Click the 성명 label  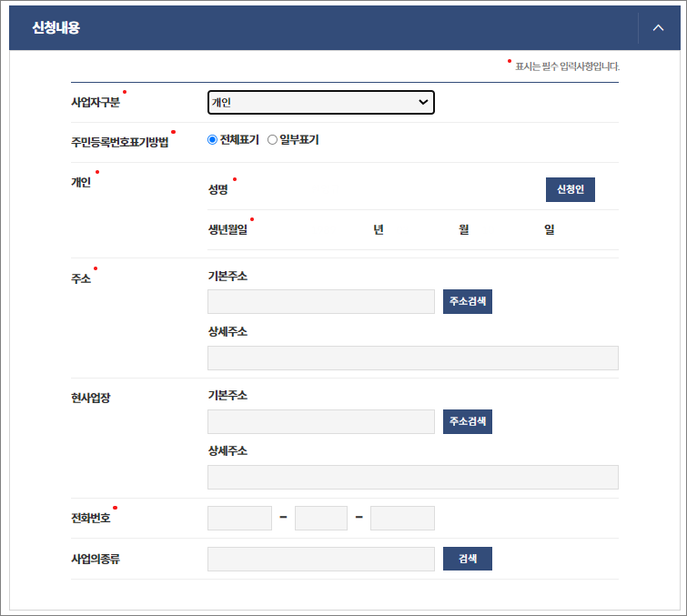click(x=217, y=189)
